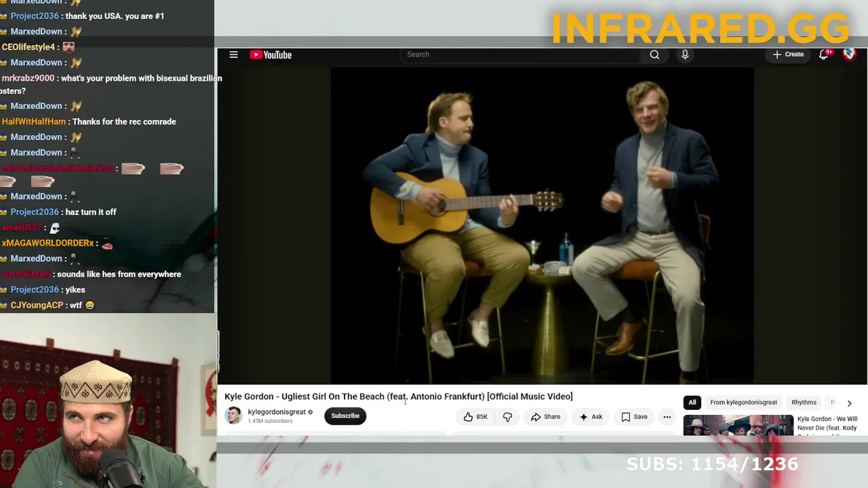Image resolution: width=868 pixels, height=488 pixels.
Task: Click chat username xMAGAWORLDORDERx
Action: [47, 243]
